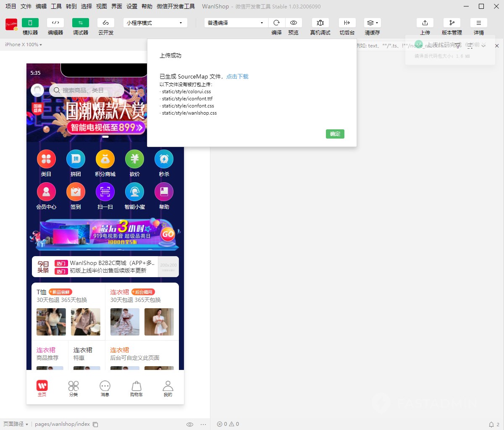Viewport: 504px width, 430px height.
Task: Toggle the 调试器 debugger panel button
Action: (81, 23)
